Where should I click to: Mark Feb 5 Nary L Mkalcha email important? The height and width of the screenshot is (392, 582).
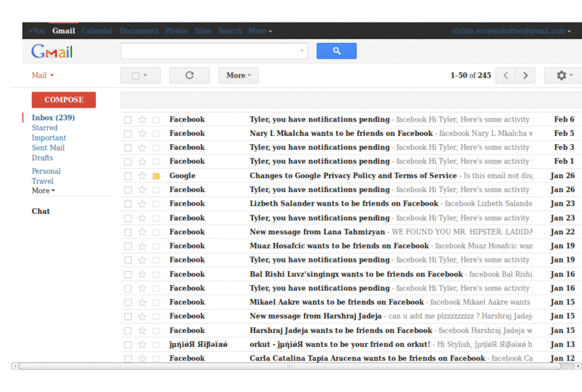click(x=156, y=134)
